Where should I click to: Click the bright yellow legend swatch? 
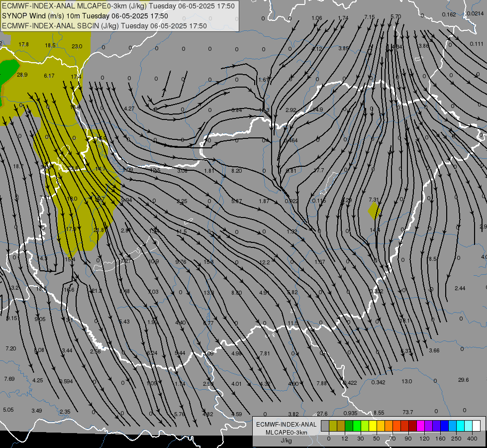pos(373,426)
